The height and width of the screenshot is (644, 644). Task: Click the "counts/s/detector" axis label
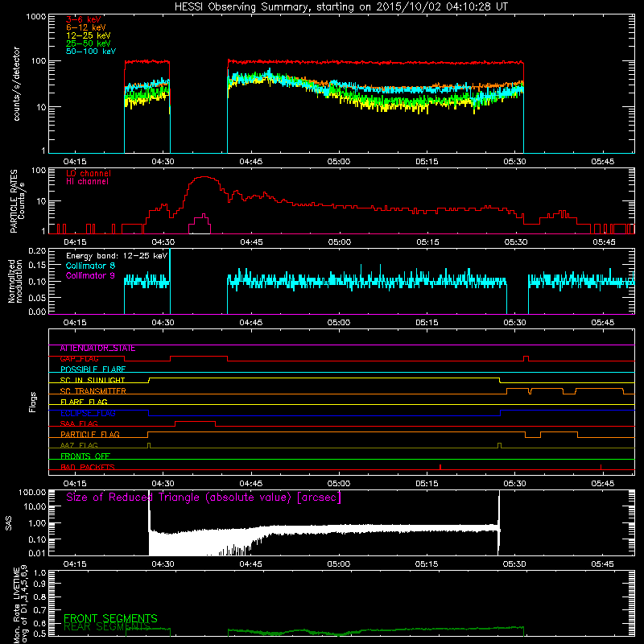pos(16,84)
